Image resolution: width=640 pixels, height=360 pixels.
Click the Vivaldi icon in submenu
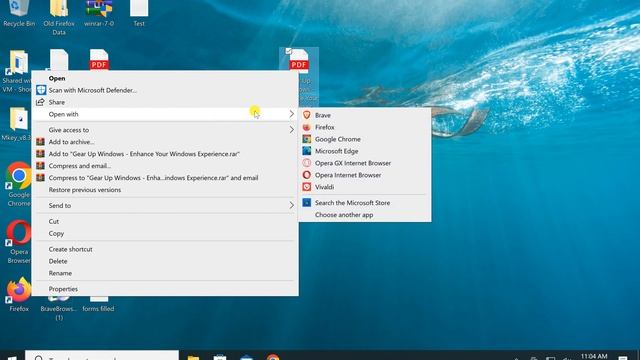point(307,187)
